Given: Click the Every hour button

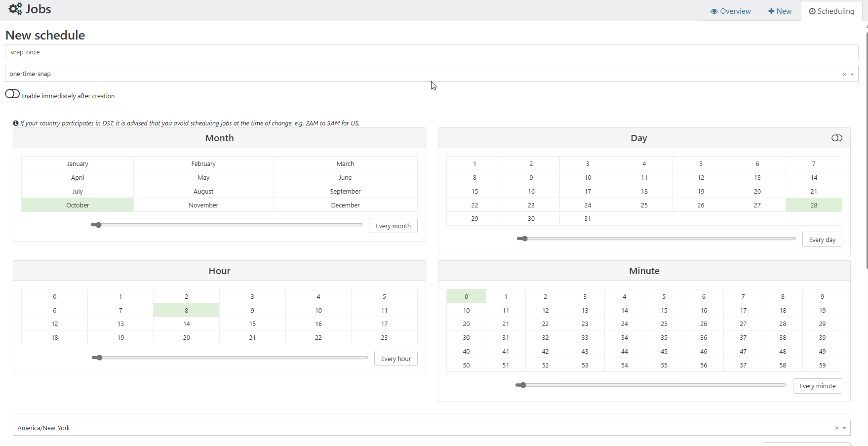Looking at the screenshot, I should [x=395, y=359].
